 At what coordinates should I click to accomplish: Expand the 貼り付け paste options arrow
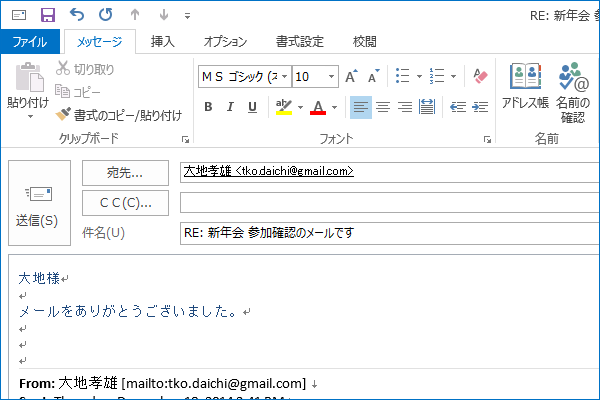coord(30,116)
